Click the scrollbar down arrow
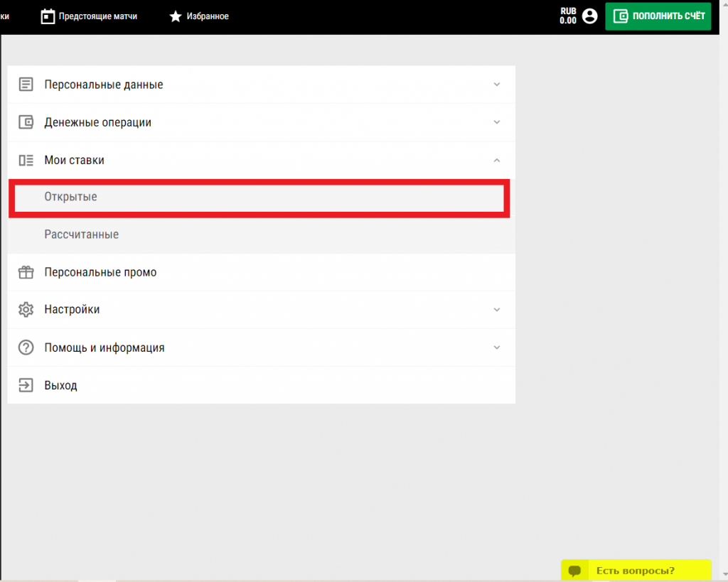728x582 pixels. point(724,576)
